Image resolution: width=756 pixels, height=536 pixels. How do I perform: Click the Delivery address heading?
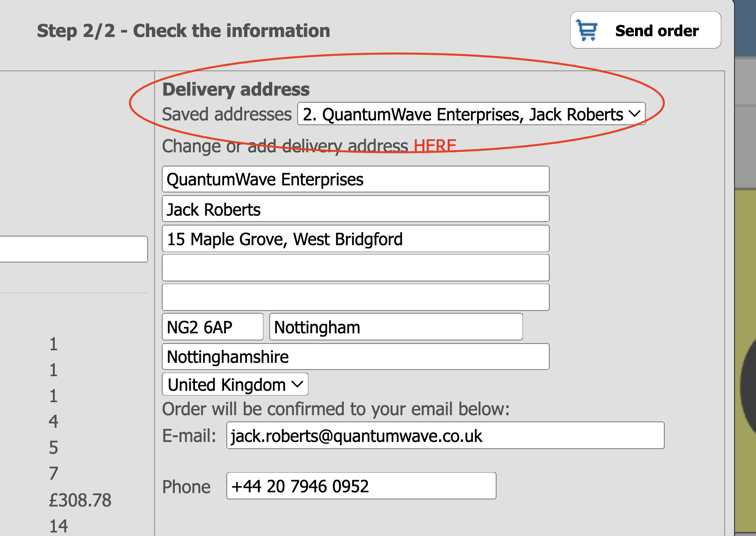236,89
